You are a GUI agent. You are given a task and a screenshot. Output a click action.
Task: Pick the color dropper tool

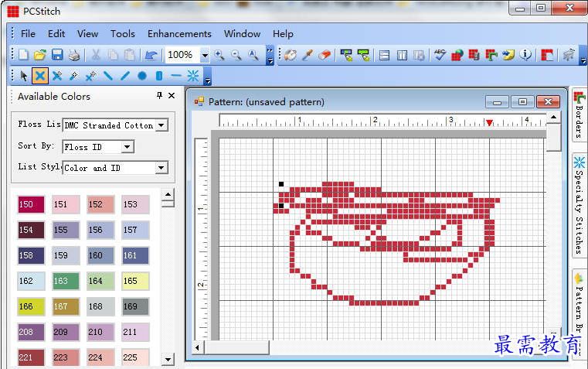tap(308, 56)
